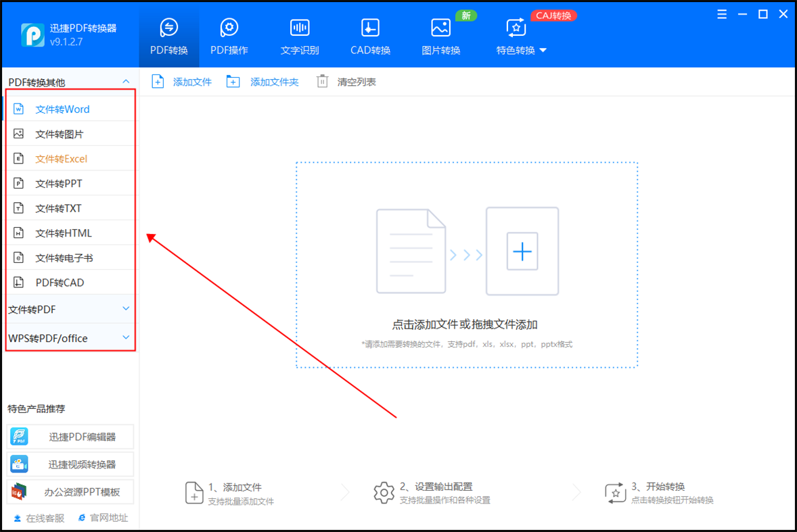This screenshot has width=797, height=532.
Task: Minimize the converter window
Action: pyautogui.click(x=743, y=14)
